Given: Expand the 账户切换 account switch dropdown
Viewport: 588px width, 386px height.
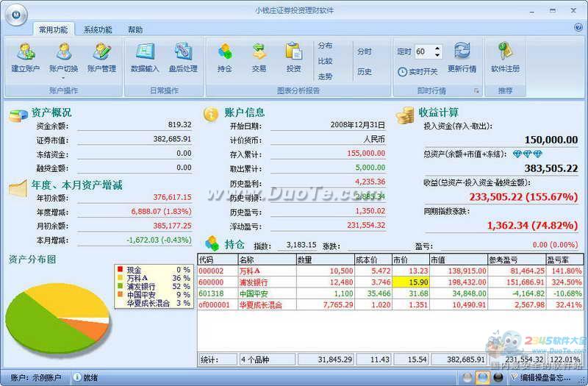Looking at the screenshot, I should tap(63, 78).
